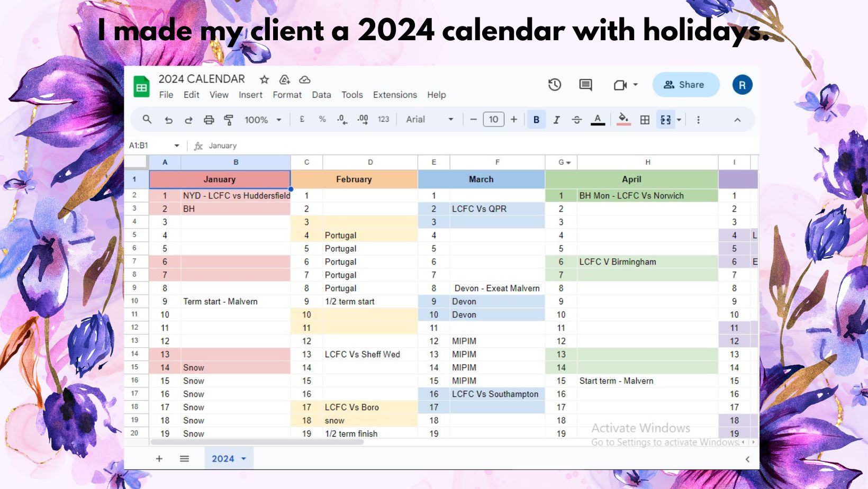Open the fill color picker
Image resolution: width=868 pixels, height=489 pixels.
point(624,120)
